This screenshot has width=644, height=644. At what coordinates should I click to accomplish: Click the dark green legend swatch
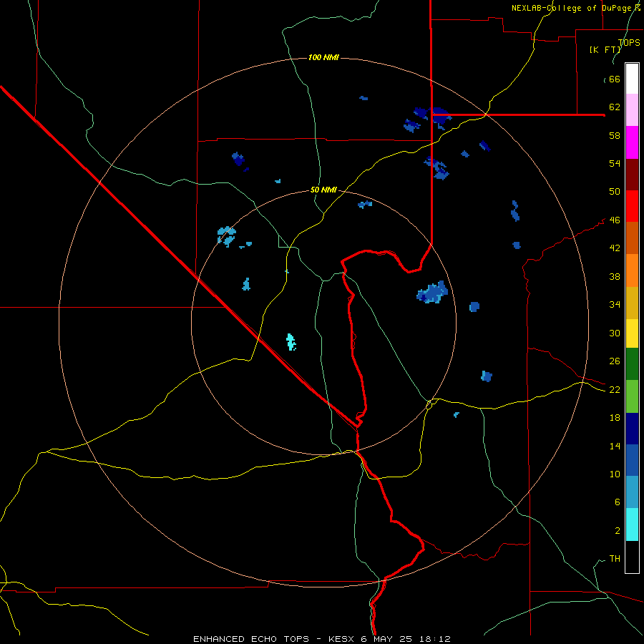tap(632, 364)
